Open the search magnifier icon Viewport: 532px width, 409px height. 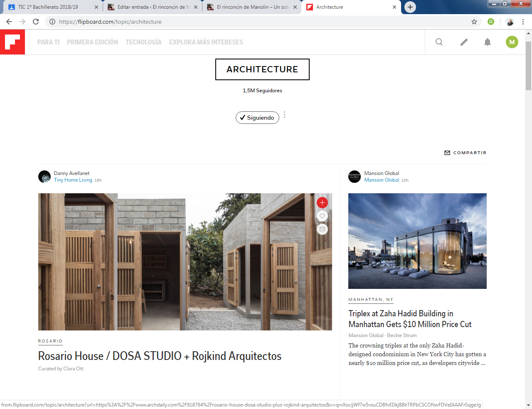coord(439,42)
